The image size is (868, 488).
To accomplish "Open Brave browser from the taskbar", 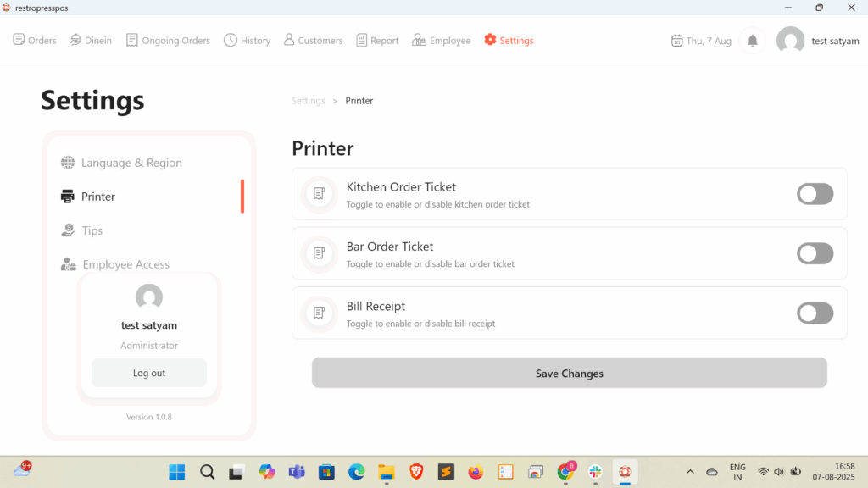I will pos(415,472).
